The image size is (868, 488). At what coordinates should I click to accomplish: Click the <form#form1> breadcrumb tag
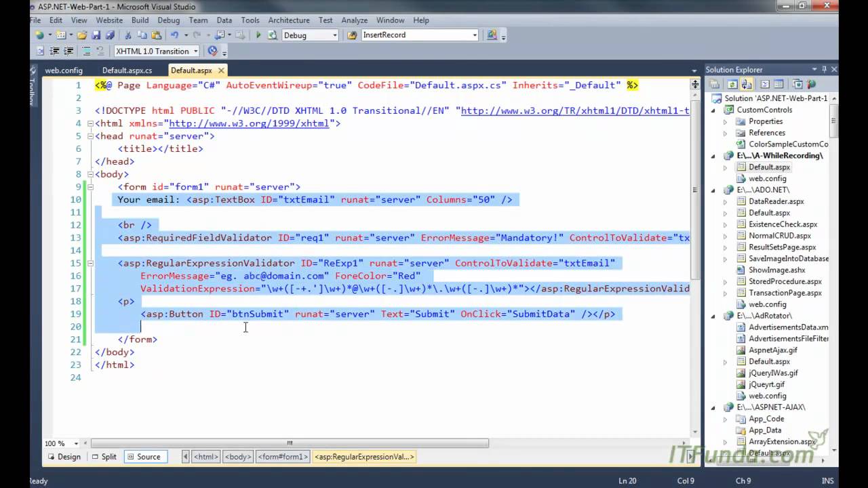pyautogui.click(x=283, y=457)
